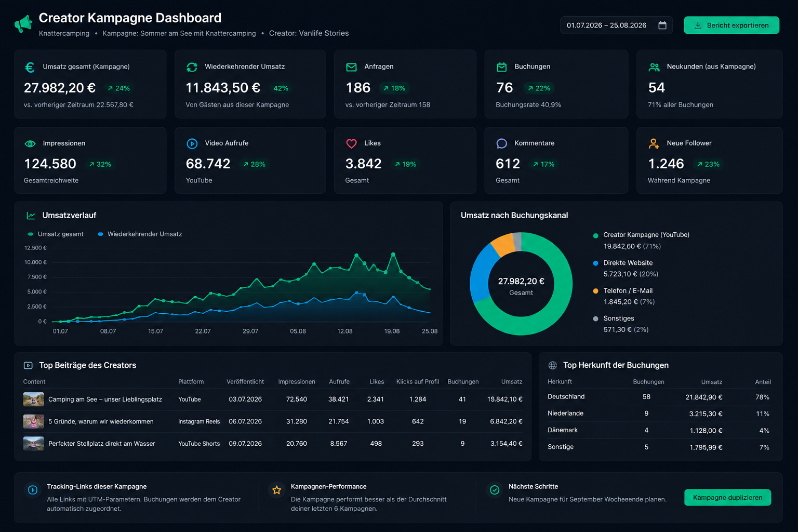Click the Kampagne duplizieren button

727,498
